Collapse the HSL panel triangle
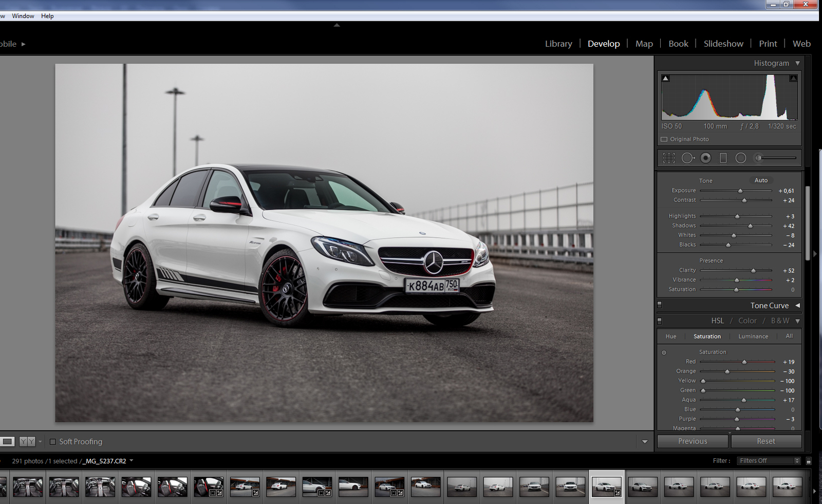The image size is (822, 504). [x=798, y=321]
